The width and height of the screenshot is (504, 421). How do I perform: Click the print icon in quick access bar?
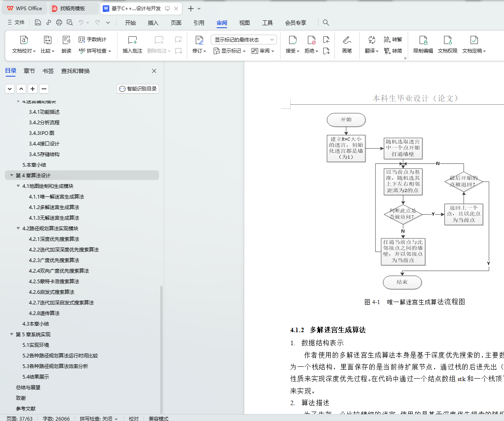tap(59, 22)
